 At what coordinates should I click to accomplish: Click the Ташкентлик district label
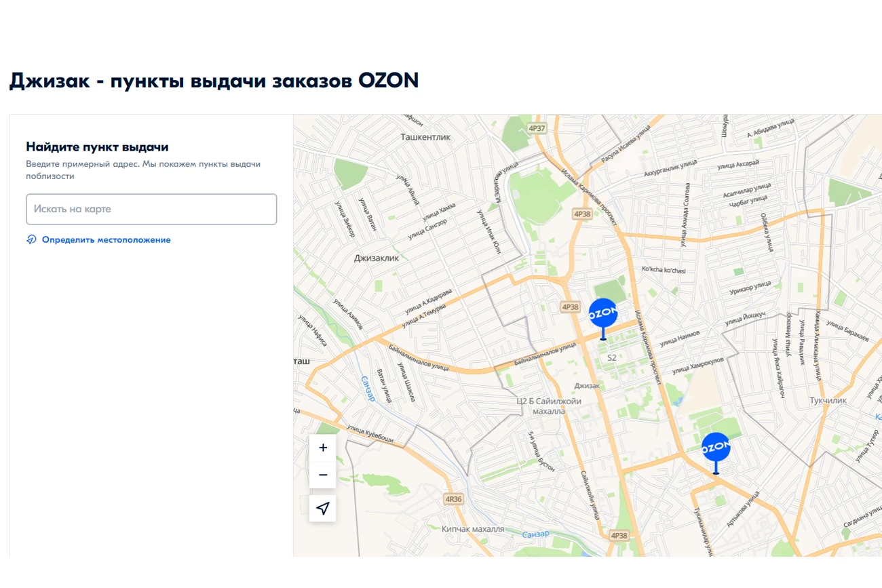425,137
